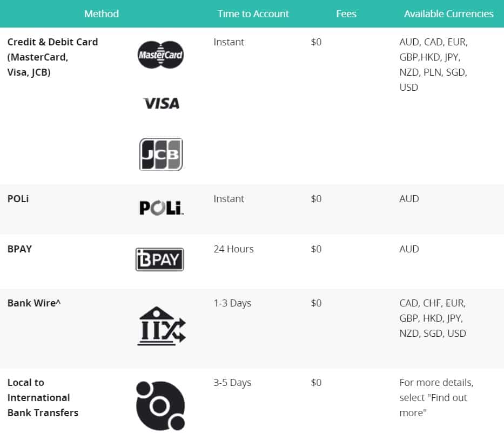Click the Time to Account header
The width and height of the screenshot is (504, 440).
pyautogui.click(x=253, y=14)
